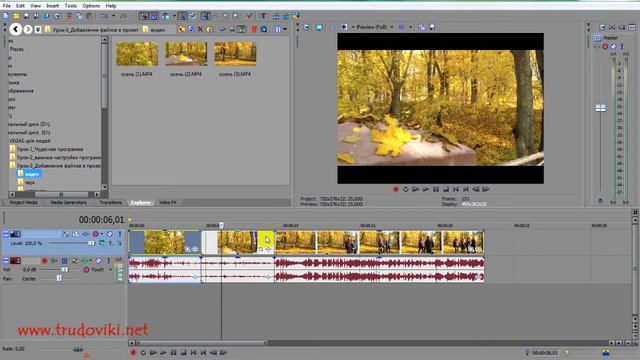Enable preview on external monitor
The image size is (640, 360).
(319, 27)
